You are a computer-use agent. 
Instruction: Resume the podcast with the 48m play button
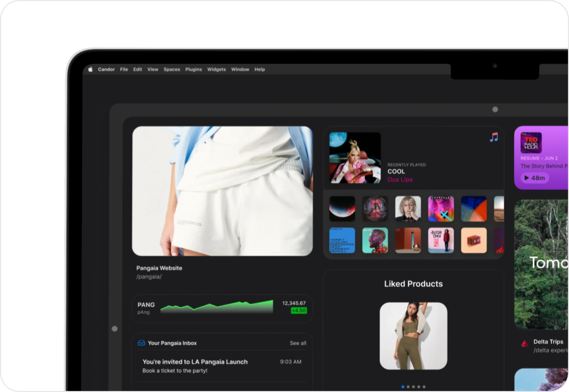tap(535, 178)
